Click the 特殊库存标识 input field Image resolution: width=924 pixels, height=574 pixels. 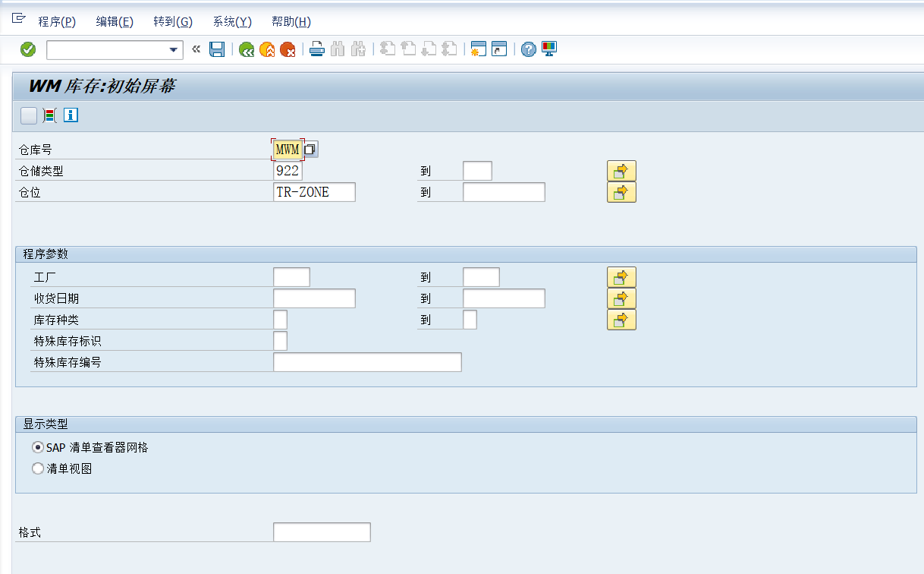[x=280, y=341]
